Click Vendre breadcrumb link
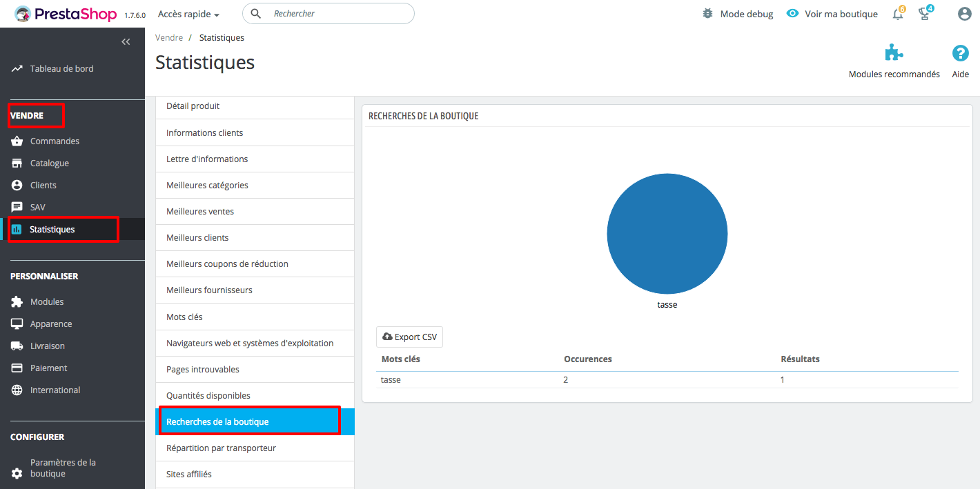The width and height of the screenshot is (980, 489). click(x=169, y=38)
